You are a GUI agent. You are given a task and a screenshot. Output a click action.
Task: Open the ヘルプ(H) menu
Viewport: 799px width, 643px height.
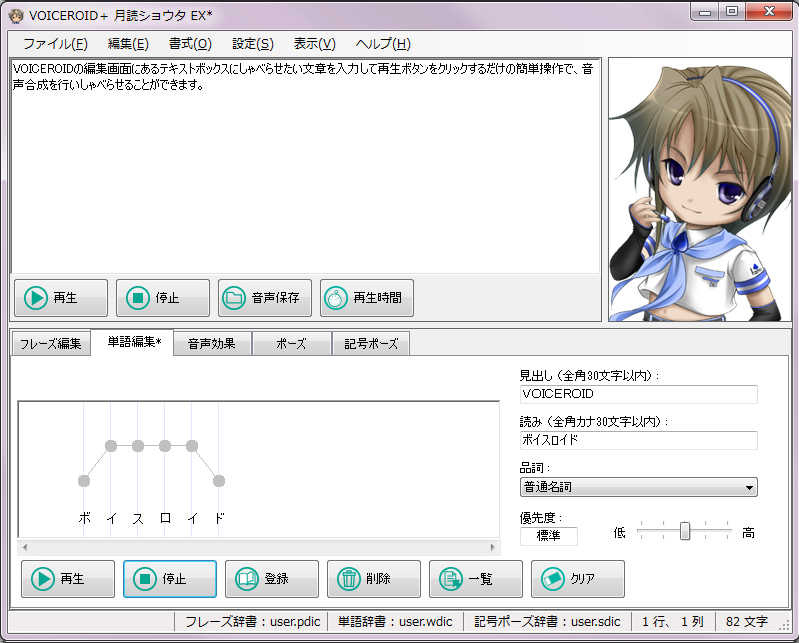[383, 44]
